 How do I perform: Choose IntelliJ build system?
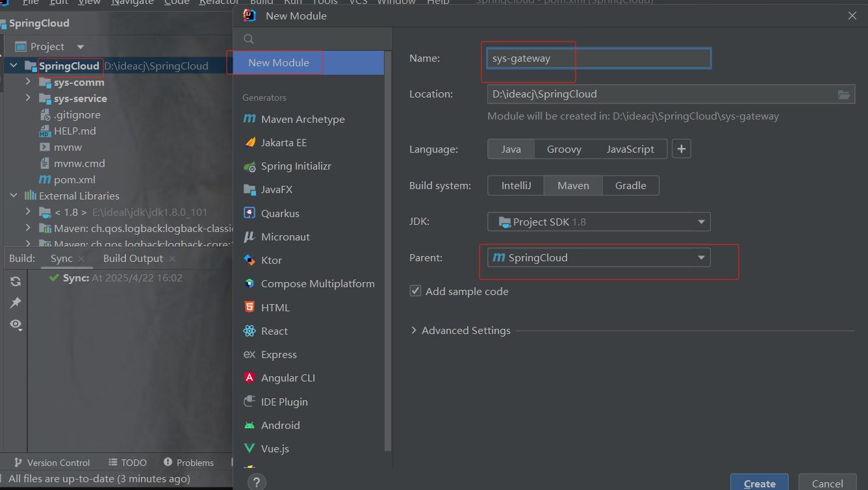tap(516, 185)
